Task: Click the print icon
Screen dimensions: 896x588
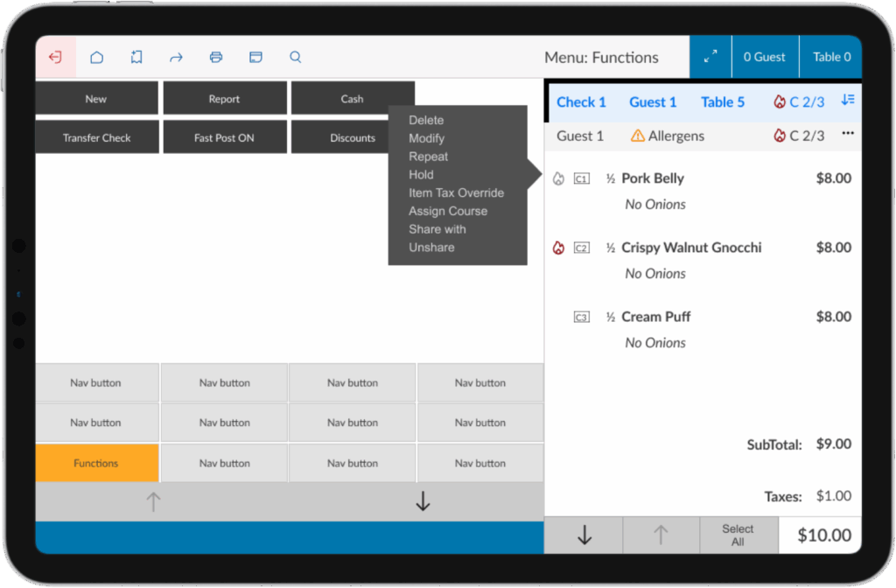Action: (x=215, y=56)
